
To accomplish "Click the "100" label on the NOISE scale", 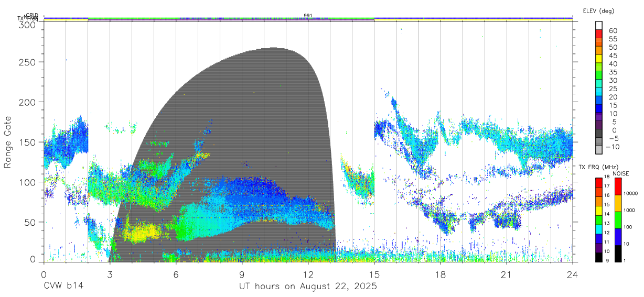I will point(628,227).
